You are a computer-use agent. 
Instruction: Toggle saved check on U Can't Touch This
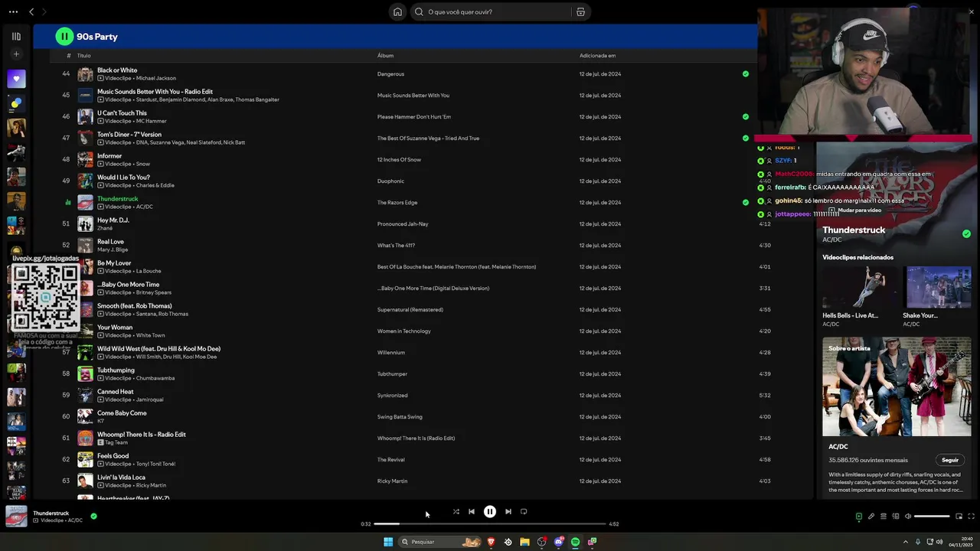(746, 117)
